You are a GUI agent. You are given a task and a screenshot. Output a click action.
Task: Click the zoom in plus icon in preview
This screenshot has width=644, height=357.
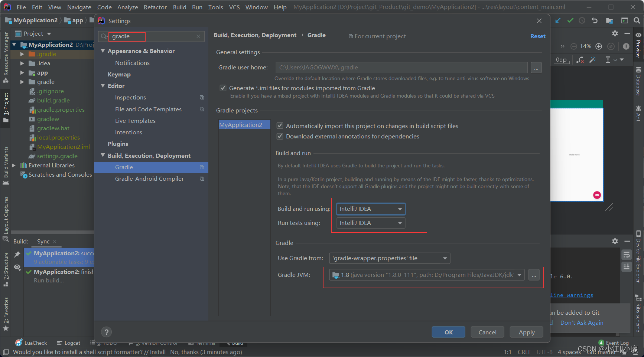[x=599, y=46]
